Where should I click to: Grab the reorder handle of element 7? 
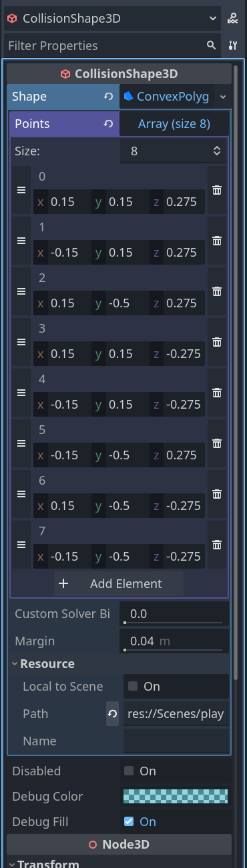pyautogui.click(x=21, y=545)
